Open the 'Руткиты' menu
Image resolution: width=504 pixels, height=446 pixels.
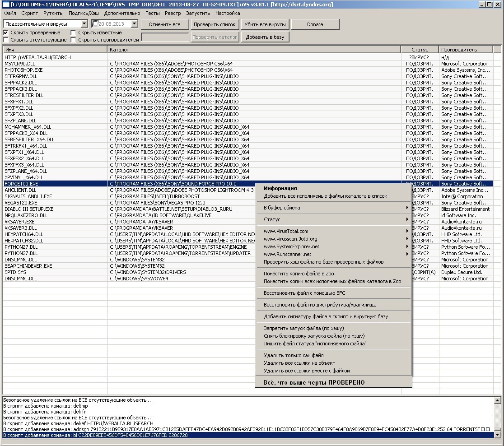pyautogui.click(x=53, y=14)
